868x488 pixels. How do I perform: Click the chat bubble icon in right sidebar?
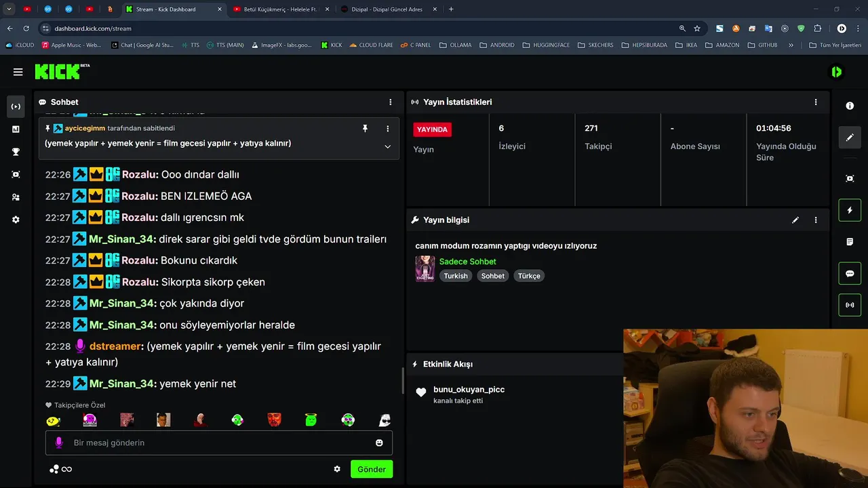pyautogui.click(x=850, y=274)
